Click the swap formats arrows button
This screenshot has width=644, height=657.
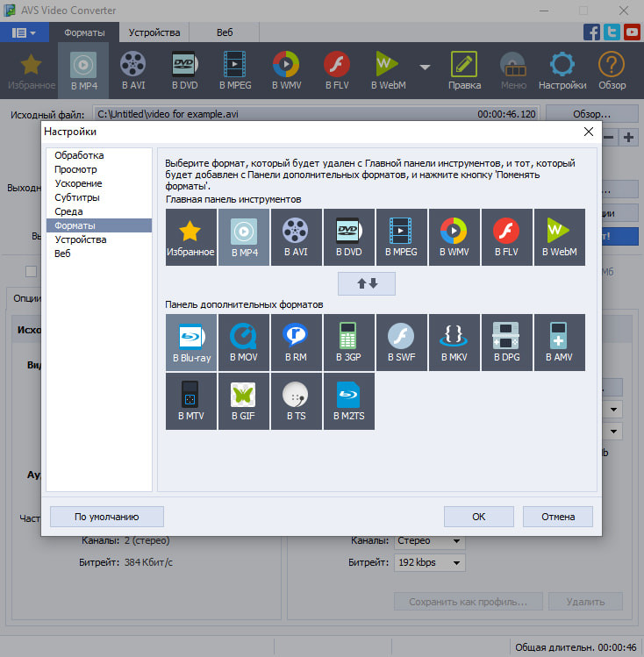pyautogui.click(x=367, y=283)
